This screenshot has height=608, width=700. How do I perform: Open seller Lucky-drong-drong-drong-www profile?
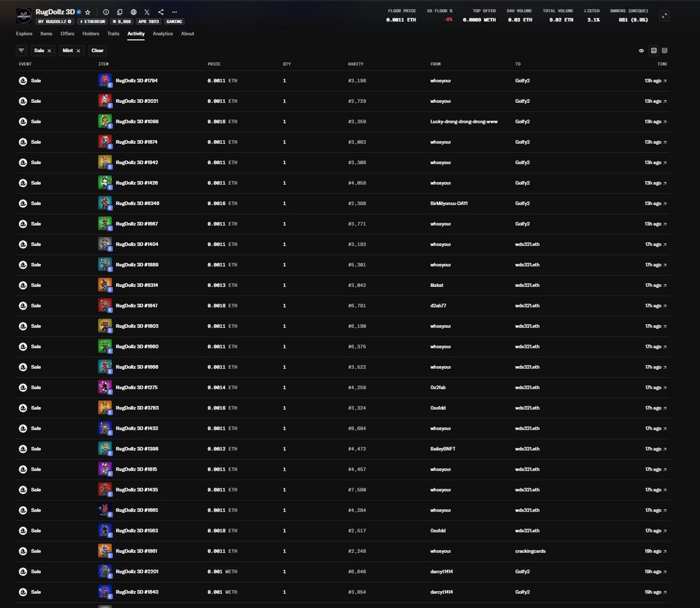464,121
